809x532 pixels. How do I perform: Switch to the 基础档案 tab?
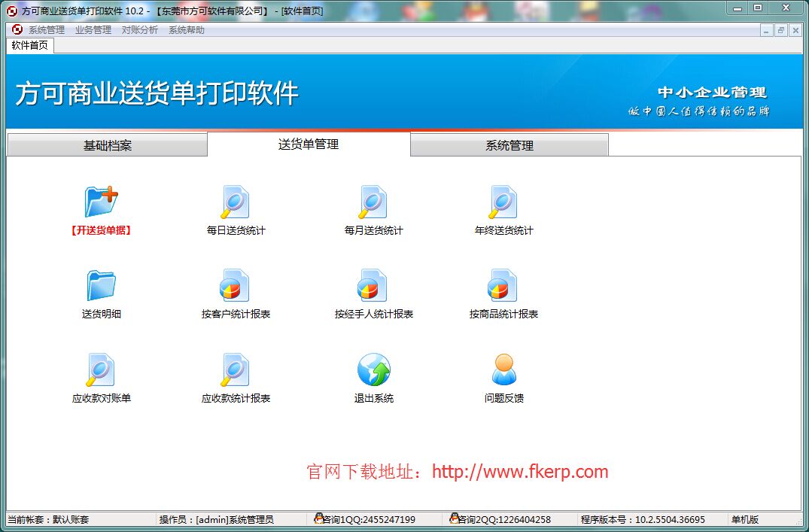click(108, 145)
